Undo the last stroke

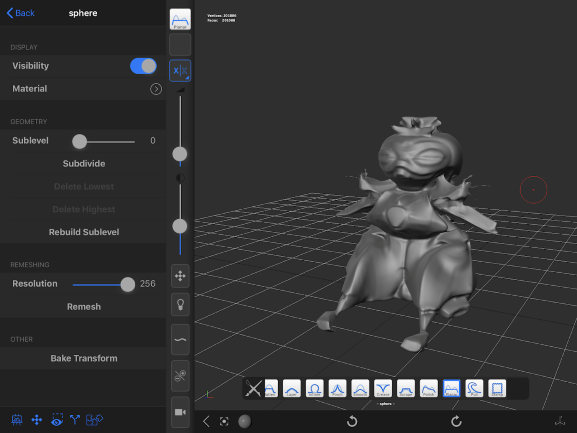click(x=352, y=421)
